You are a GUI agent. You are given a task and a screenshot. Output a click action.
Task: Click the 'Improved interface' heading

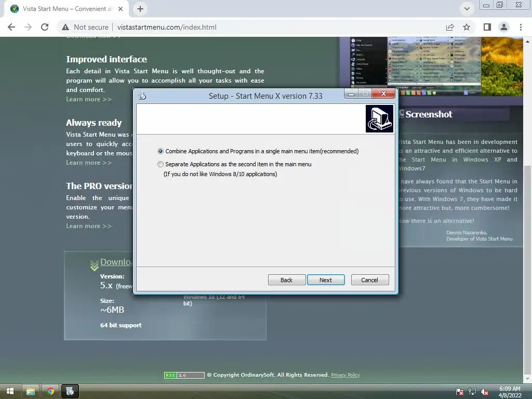coord(107,59)
